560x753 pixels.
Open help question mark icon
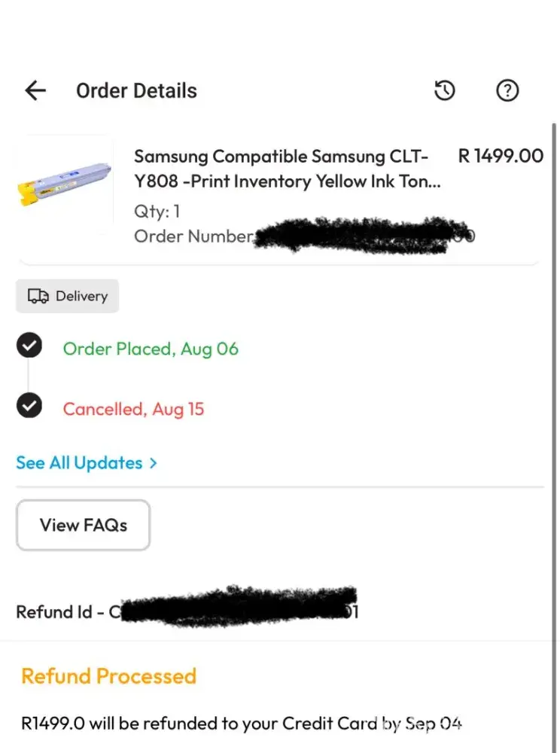[x=508, y=91]
